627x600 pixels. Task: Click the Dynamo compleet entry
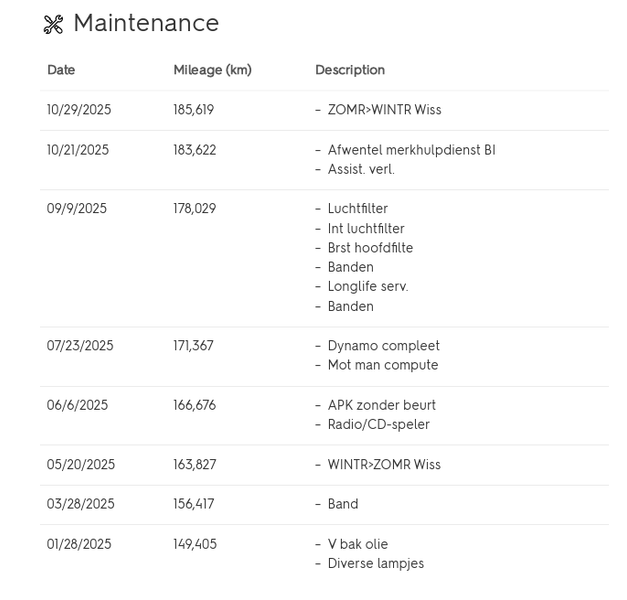[x=383, y=346]
